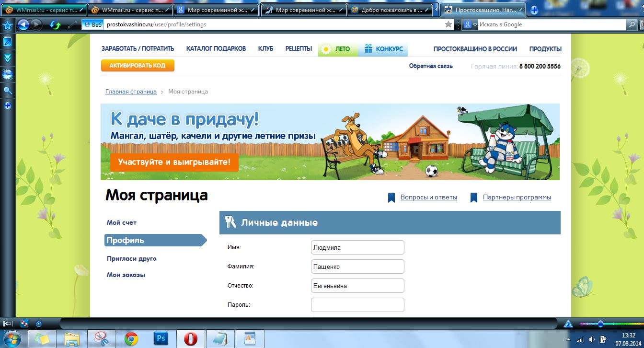Open the magnifier search panel in the sidebar
The width and height of the screenshot is (644, 348).
8,91
